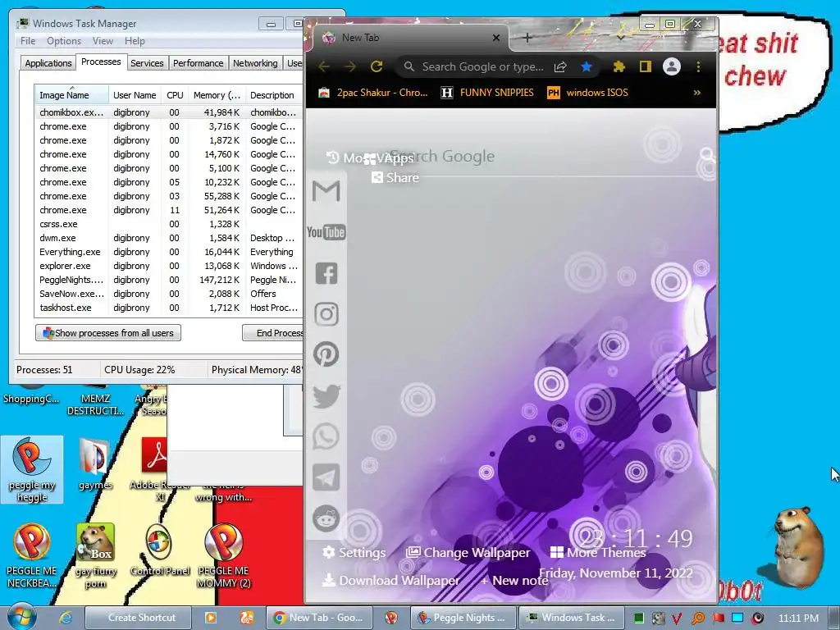Switch to the Performance tab
840x630 pixels.
pyautogui.click(x=199, y=63)
